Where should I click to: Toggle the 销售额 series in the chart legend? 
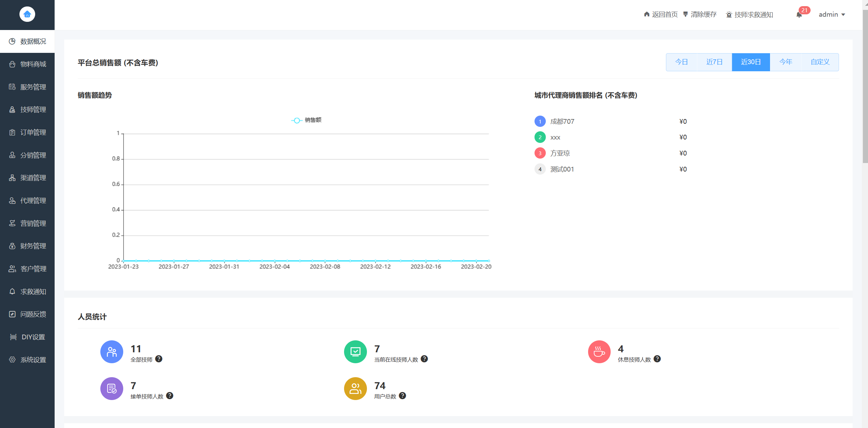tap(307, 120)
